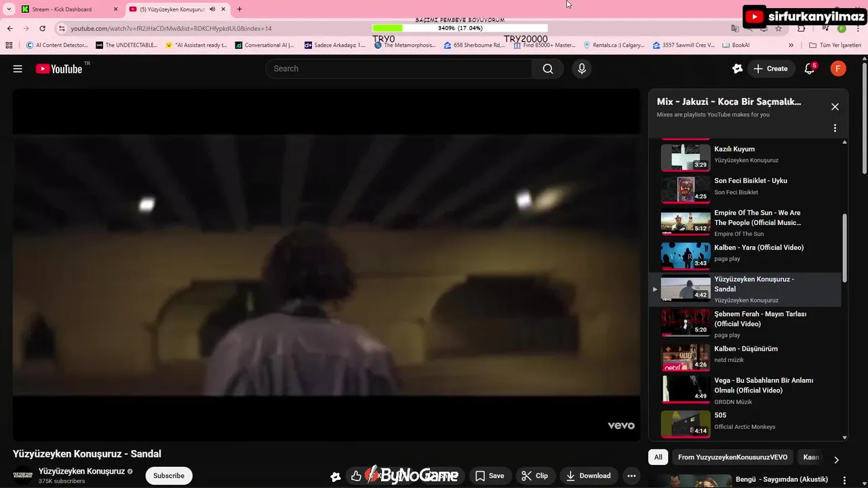
Task: Play 505 by Arctic Monkeys
Action: click(745, 423)
